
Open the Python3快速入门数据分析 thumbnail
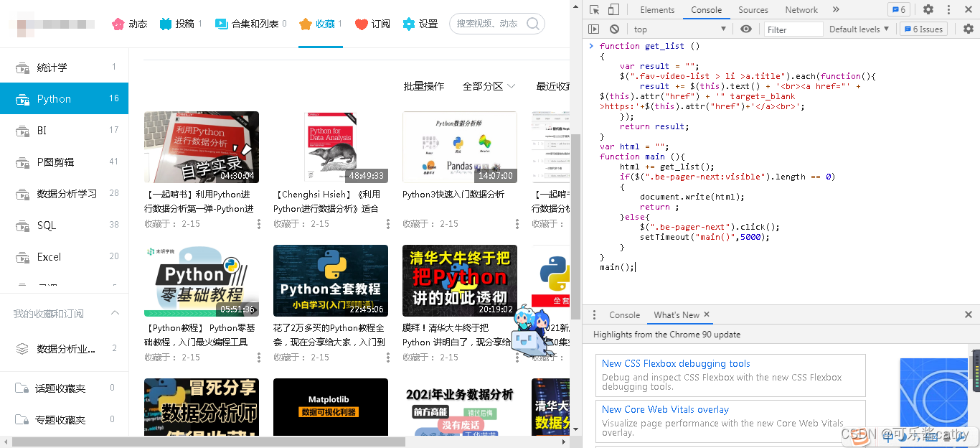pos(460,147)
